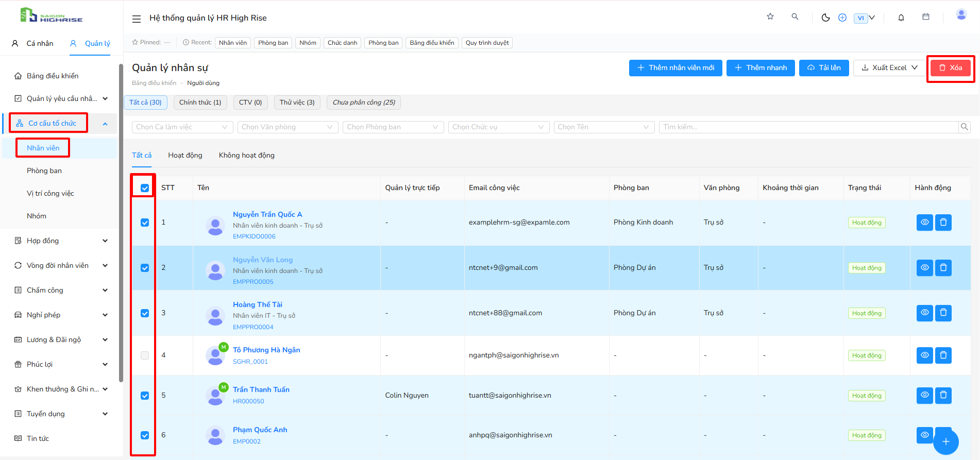
Task: Open the user avatar profile menu
Action: point(961,14)
